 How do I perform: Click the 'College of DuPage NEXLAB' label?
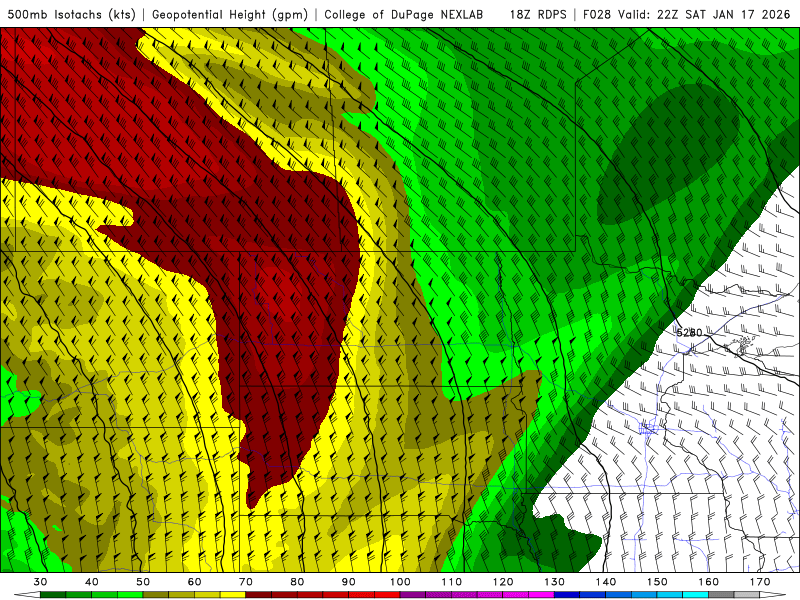pyautogui.click(x=404, y=14)
